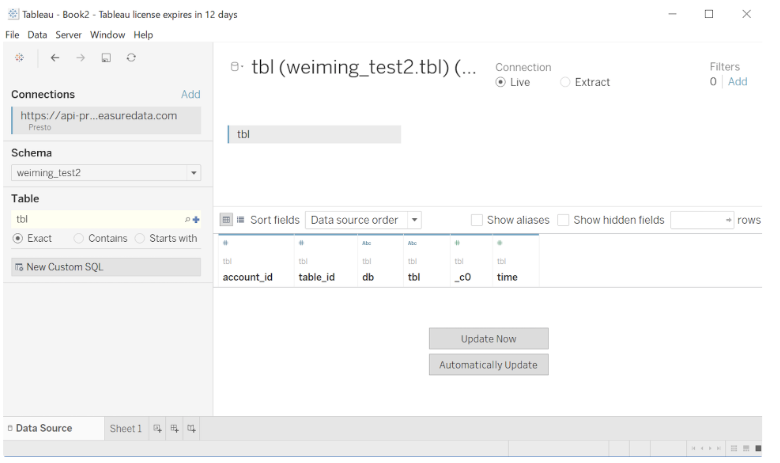Switch to metadata list view icon
Screen dimensions: 780x463
240,220
